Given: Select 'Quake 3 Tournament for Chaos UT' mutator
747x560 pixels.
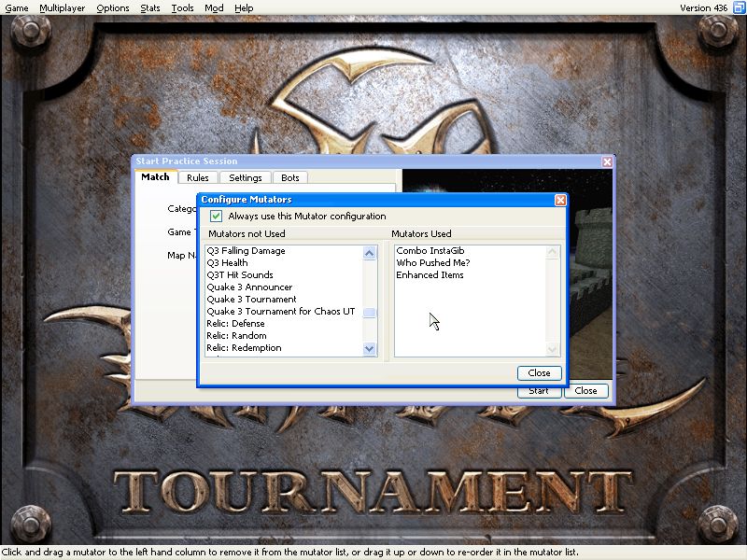Looking at the screenshot, I should (x=280, y=312).
